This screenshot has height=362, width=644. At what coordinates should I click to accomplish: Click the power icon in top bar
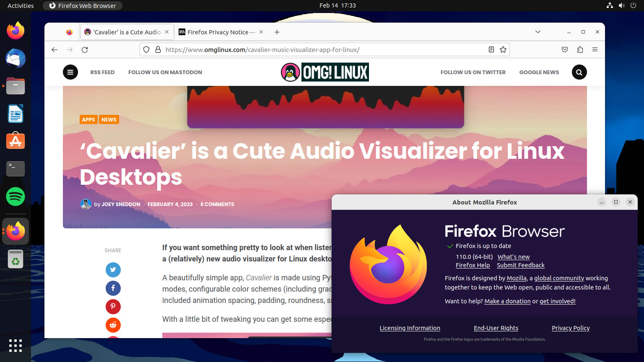[x=633, y=5]
